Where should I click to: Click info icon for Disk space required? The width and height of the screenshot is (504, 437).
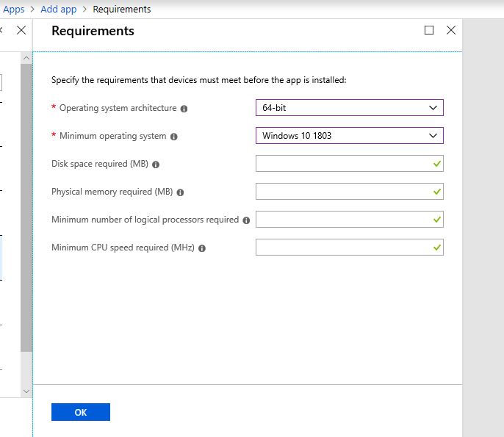pos(156,165)
